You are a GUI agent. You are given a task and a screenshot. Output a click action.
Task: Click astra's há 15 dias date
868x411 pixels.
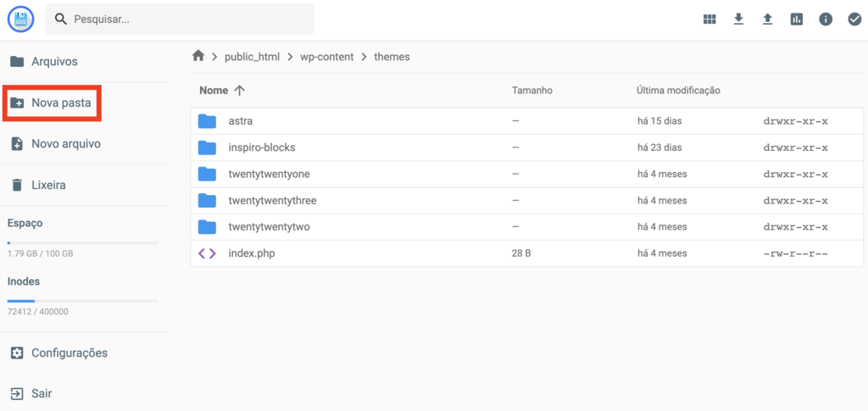(659, 120)
